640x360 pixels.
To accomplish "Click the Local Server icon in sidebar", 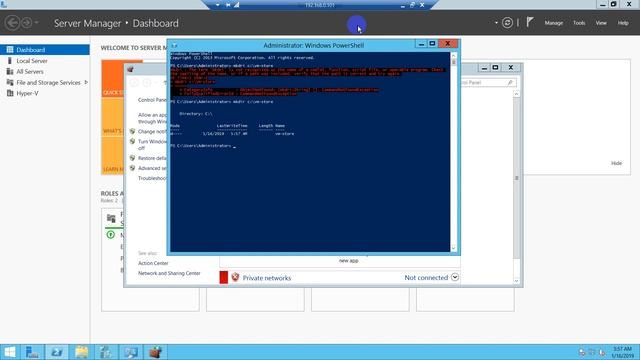I will pyautogui.click(x=10, y=61).
